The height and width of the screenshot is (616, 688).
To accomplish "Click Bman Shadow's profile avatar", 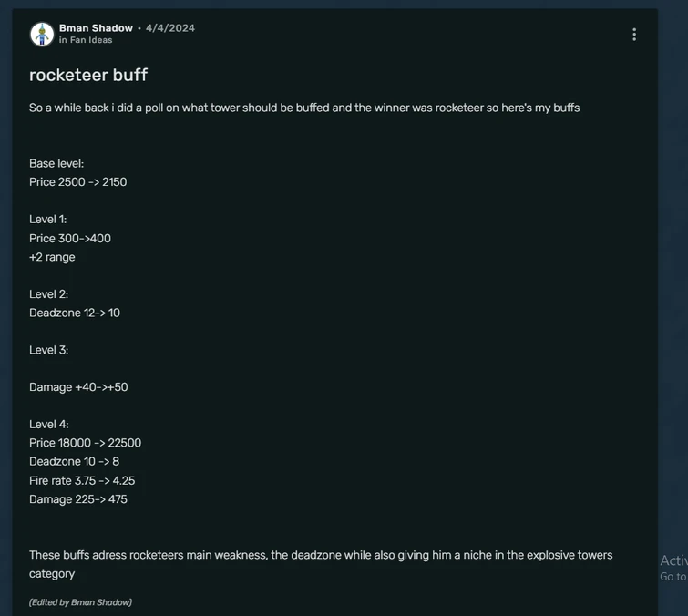I will click(x=42, y=35).
